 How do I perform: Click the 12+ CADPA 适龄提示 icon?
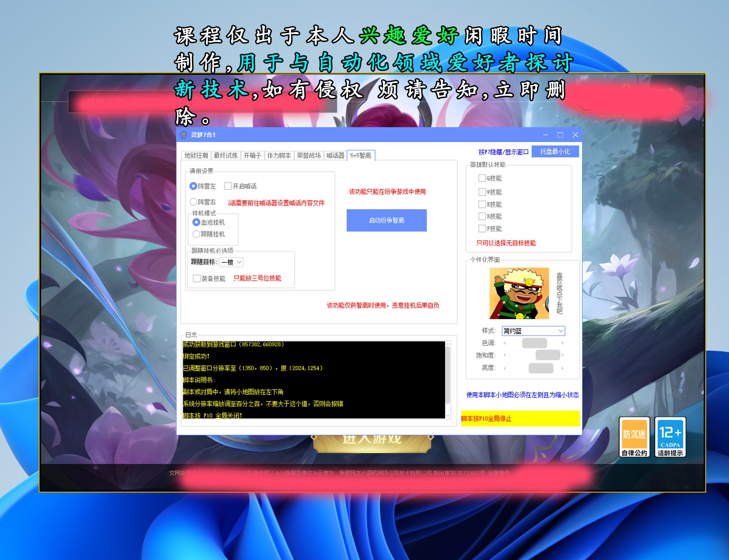point(670,437)
